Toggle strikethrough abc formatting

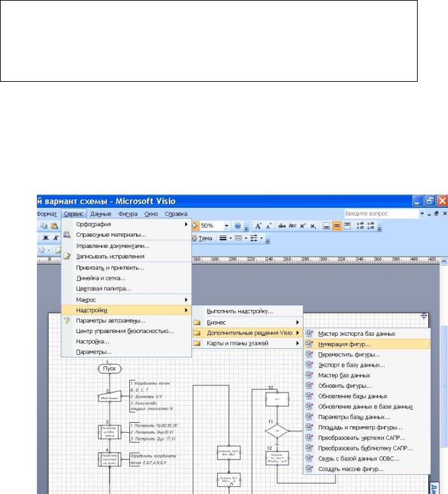282,226
